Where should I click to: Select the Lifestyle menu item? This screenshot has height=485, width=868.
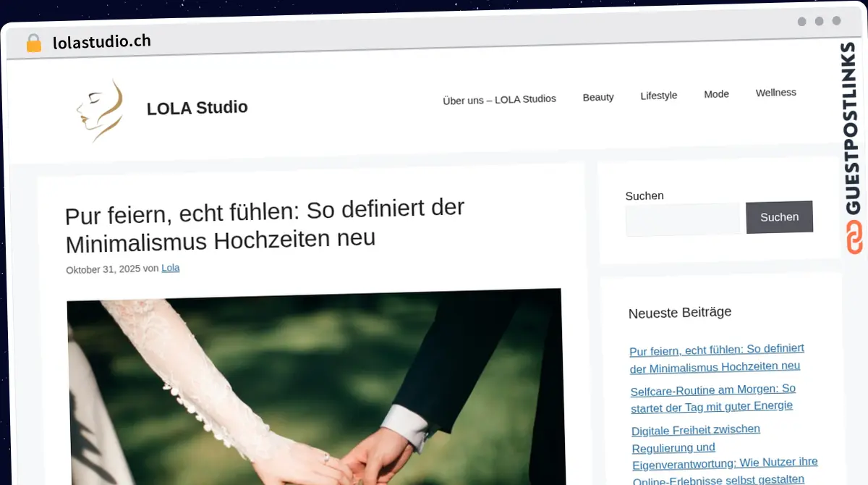pyautogui.click(x=659, y=96)
